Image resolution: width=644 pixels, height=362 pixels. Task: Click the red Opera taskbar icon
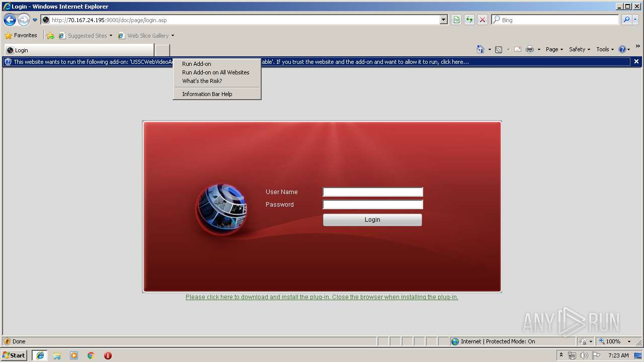tap(108, 355)
